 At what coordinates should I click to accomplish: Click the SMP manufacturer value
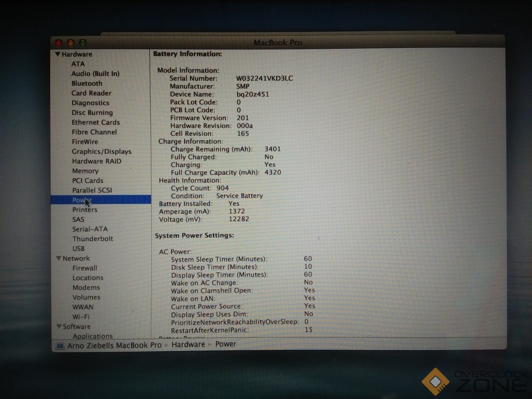pos(243,86)
